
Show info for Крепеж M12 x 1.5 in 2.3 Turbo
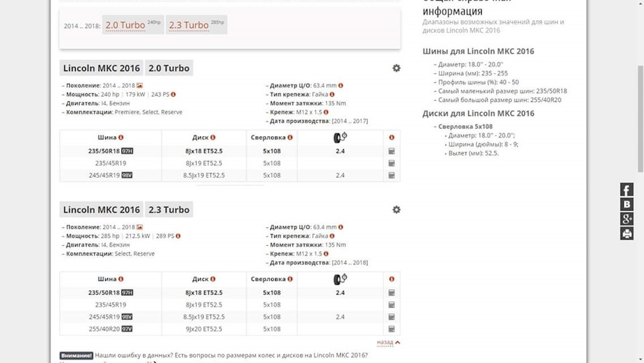pyautogui.click(x=326, y=254)
